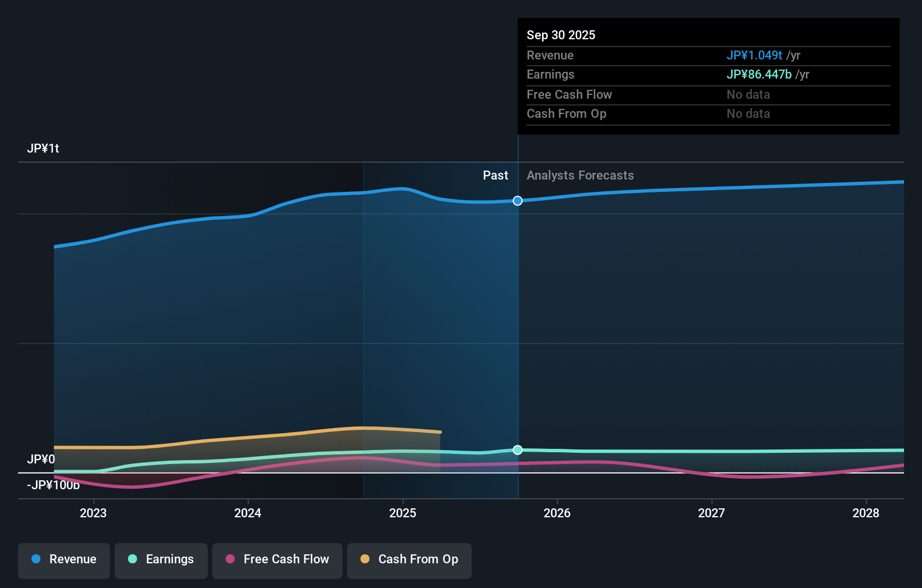Click the JP¥86.447b earnings value in tooltip

click(759, 74)
